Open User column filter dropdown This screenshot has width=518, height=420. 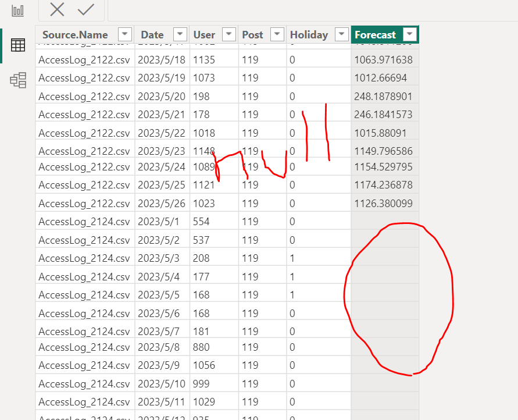229,34
